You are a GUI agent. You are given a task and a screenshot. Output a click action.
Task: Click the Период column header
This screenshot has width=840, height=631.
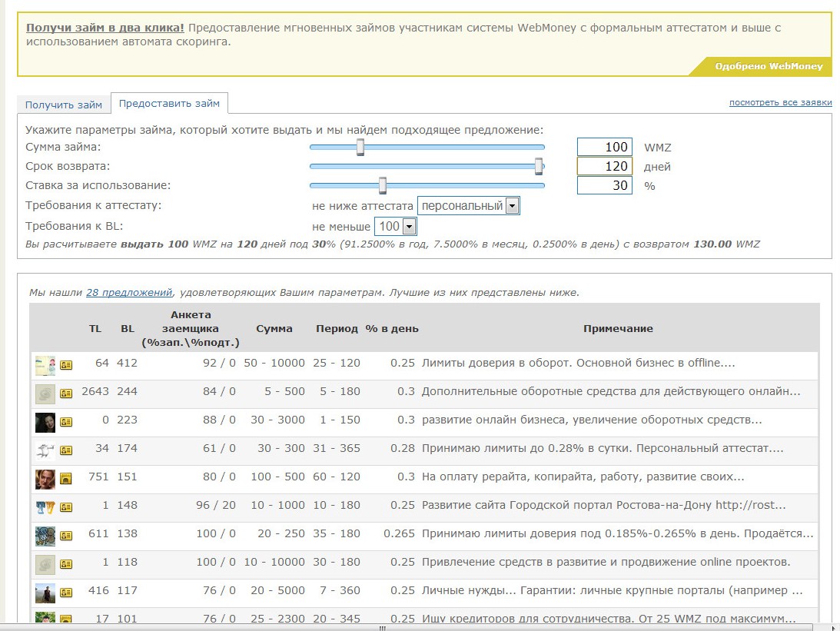(337, 329)
